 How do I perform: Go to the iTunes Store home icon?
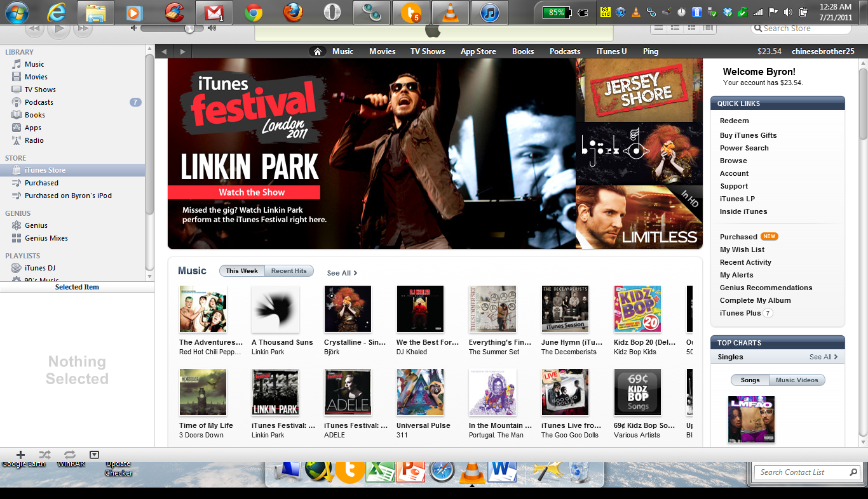coord(318,51)
